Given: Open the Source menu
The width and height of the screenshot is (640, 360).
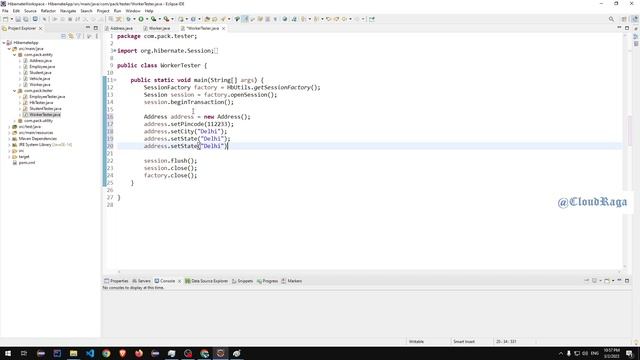Looking at the screenshot, I should tap(30, 11).
